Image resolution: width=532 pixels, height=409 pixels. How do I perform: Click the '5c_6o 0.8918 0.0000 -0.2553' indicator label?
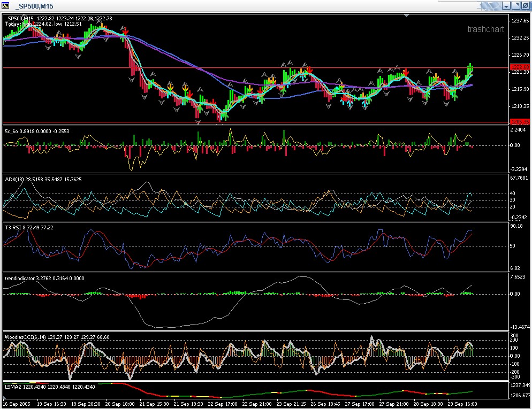click(37, 131)
